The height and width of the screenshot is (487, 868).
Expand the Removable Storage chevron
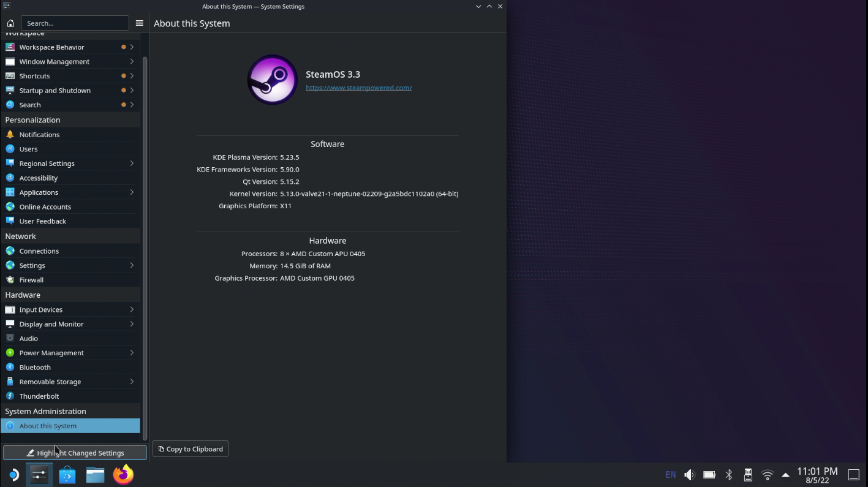click(132, 382)
